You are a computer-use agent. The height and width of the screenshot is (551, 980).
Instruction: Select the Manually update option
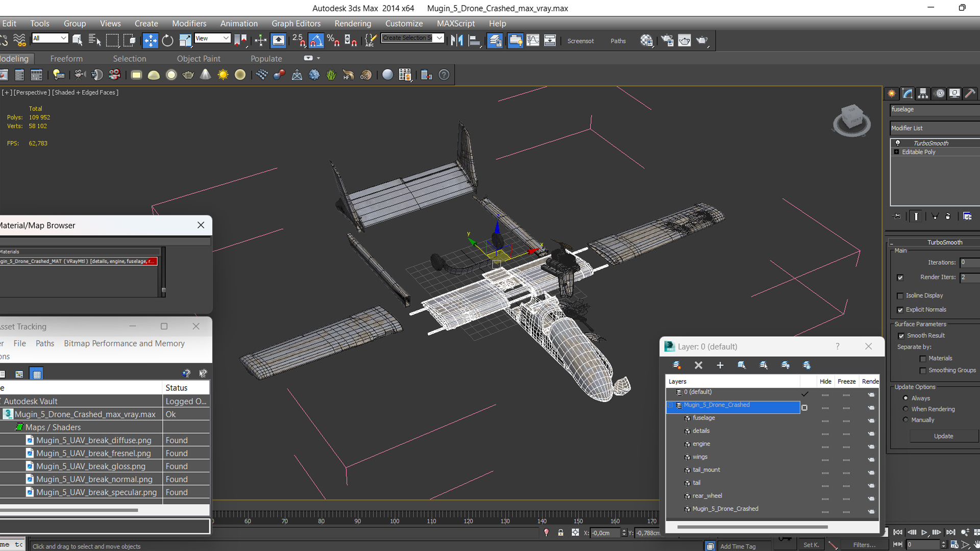point(905,419)
